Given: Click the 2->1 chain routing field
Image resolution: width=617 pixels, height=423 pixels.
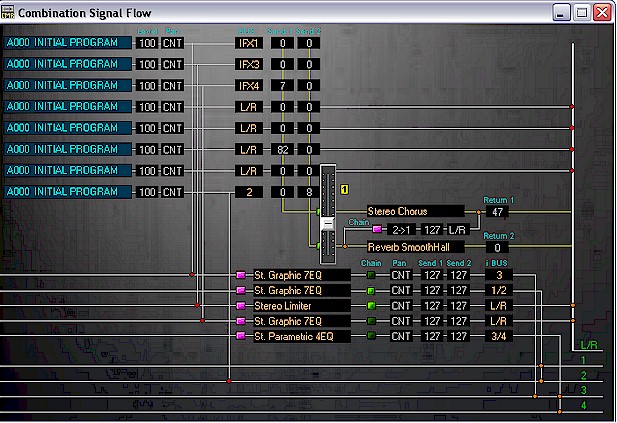Looking at the screenshot, I should coord(402,229).
